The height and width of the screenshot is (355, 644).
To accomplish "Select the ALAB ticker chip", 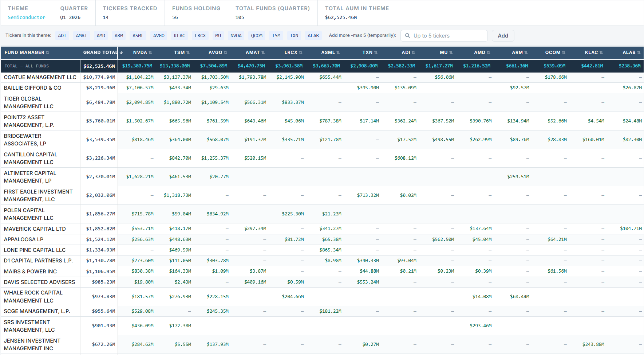I will pyautogui.click(x=313, y=36).
